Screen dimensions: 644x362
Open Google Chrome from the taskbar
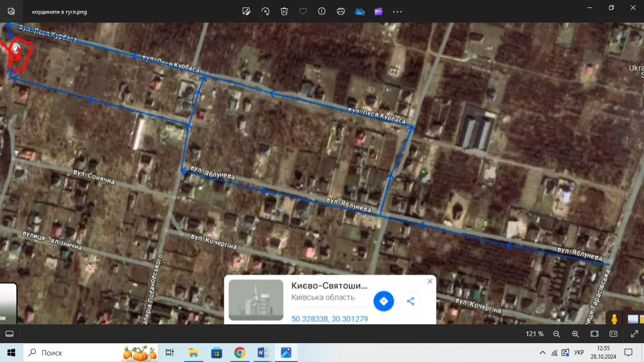point(240,353)
